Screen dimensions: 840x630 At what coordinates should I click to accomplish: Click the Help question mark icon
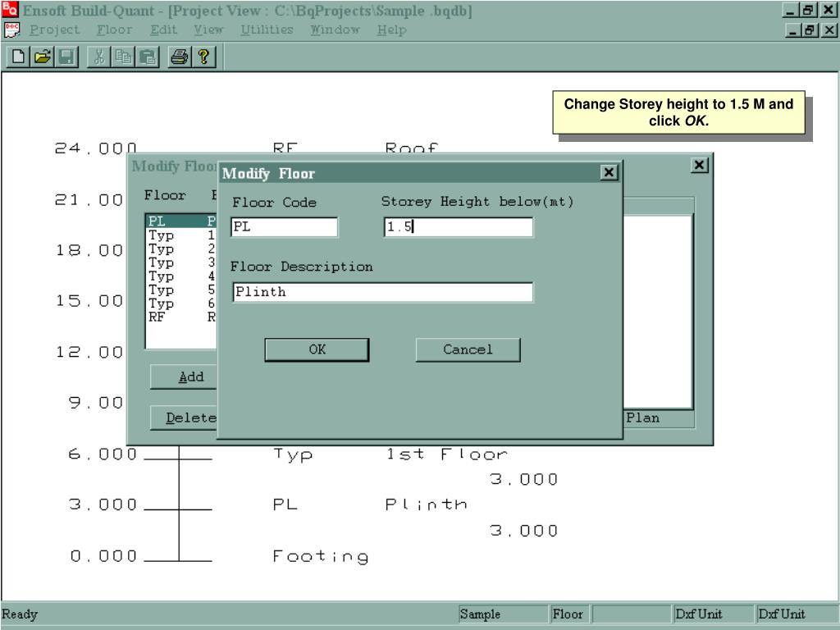click(x=203, y=57)
